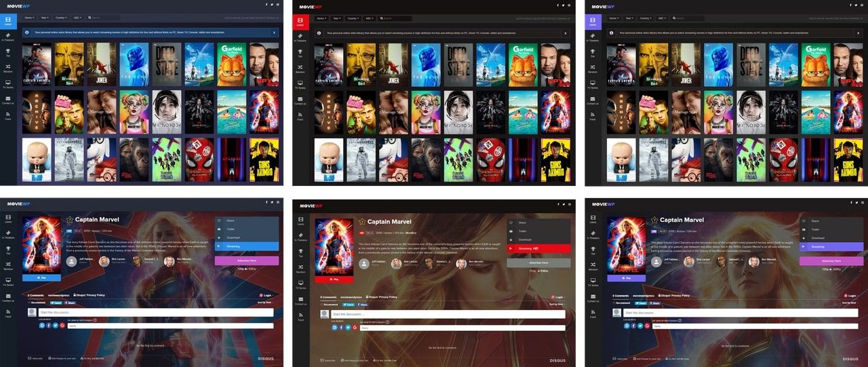This screenshot has height=367, width=868.
Task: Open Contact us icon on purple Captain Marvel page
Action: [x=593, y=297]
